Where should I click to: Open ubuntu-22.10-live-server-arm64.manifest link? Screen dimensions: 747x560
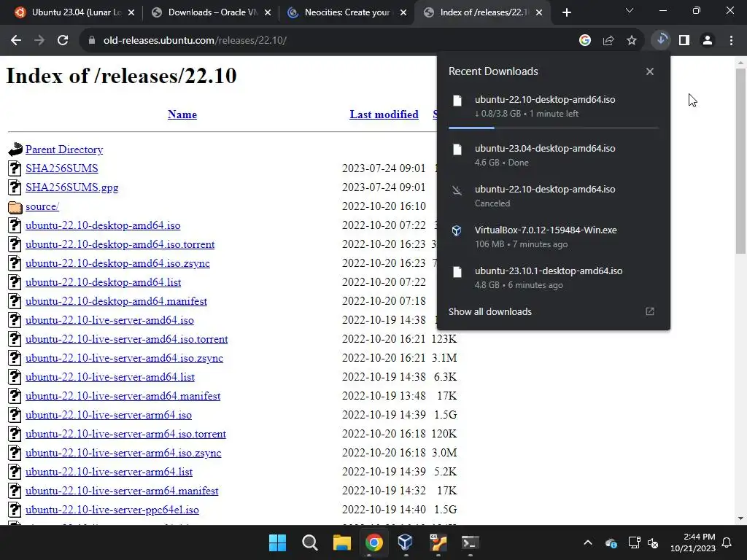(x=122, y=491)
